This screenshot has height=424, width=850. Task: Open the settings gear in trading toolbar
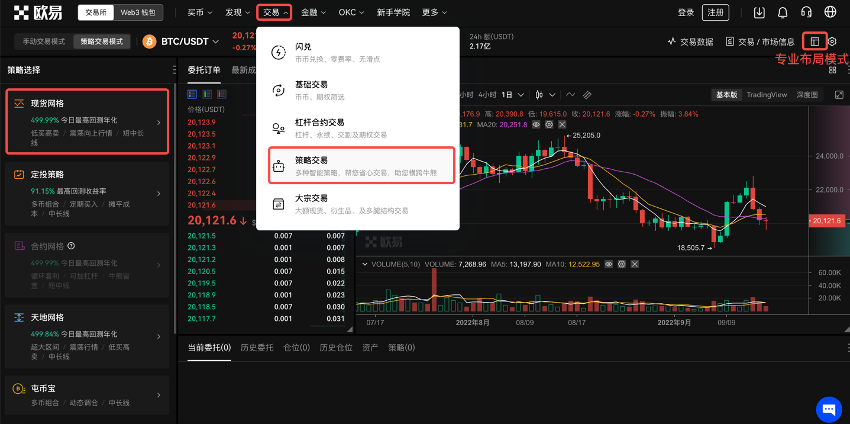pos(832,41)
